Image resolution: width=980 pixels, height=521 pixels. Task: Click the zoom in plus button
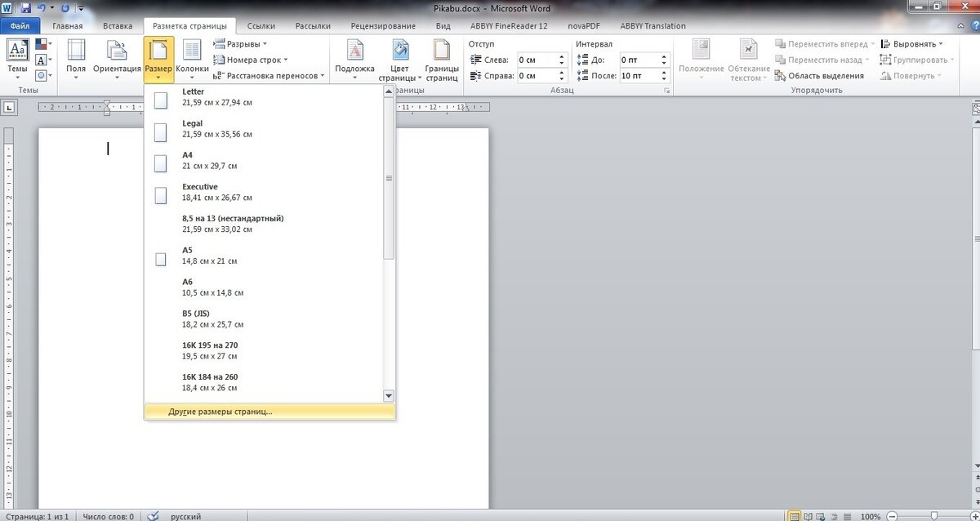tap(973, 516)
